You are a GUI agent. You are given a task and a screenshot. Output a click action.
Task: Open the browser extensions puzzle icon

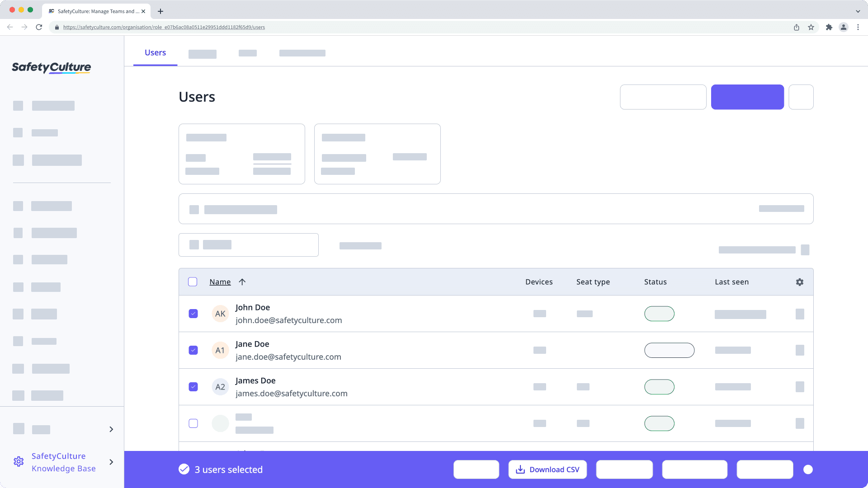[829, 27]
